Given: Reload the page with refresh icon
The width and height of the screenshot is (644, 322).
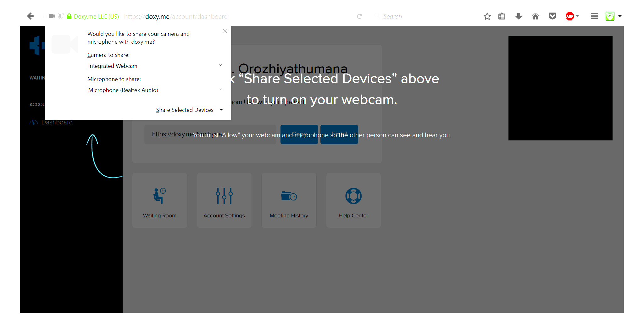Looking at the screenshot, I should 359,16.
